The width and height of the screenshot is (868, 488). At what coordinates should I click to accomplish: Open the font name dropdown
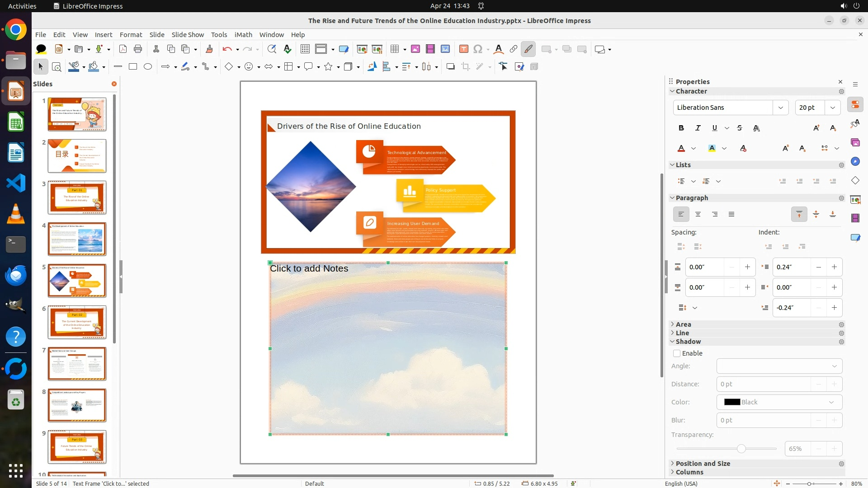(780, 108)
